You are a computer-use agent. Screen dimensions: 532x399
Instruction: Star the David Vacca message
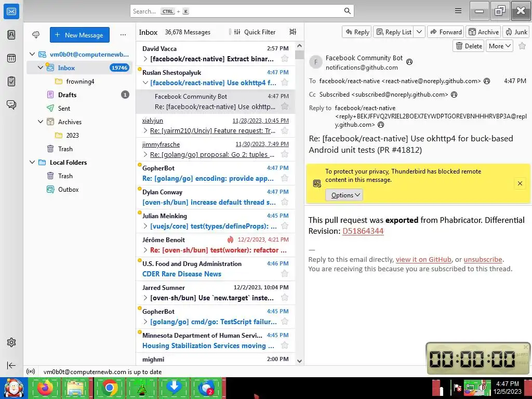285,58
